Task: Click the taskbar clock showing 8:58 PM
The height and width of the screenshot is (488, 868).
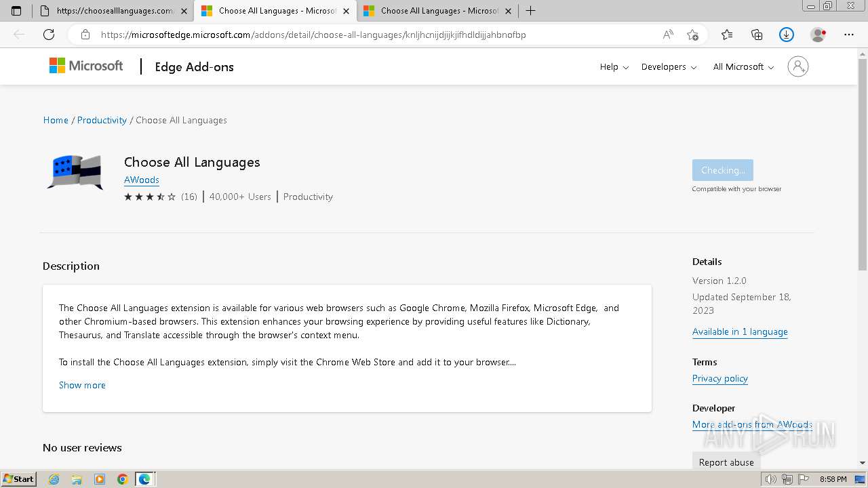Action: 833,479
